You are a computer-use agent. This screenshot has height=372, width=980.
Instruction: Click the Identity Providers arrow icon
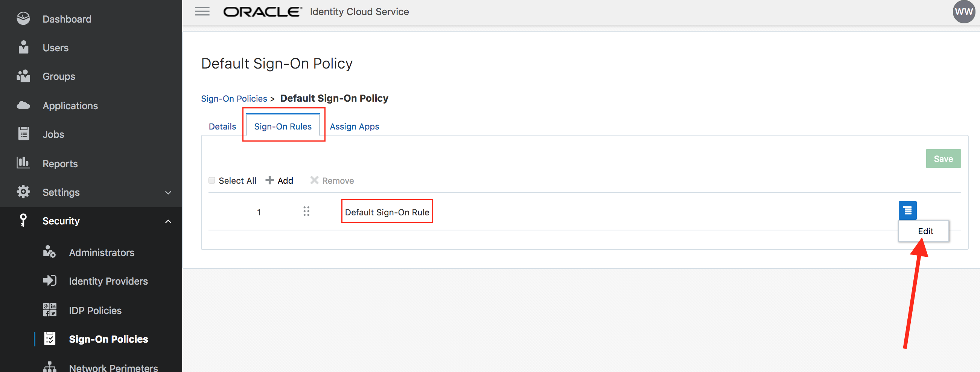point(49,281)
